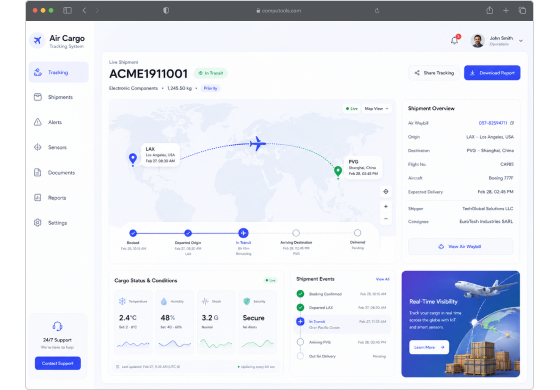
Task: Zoom in the map with plus button
Action: click(x=386, y=206)
